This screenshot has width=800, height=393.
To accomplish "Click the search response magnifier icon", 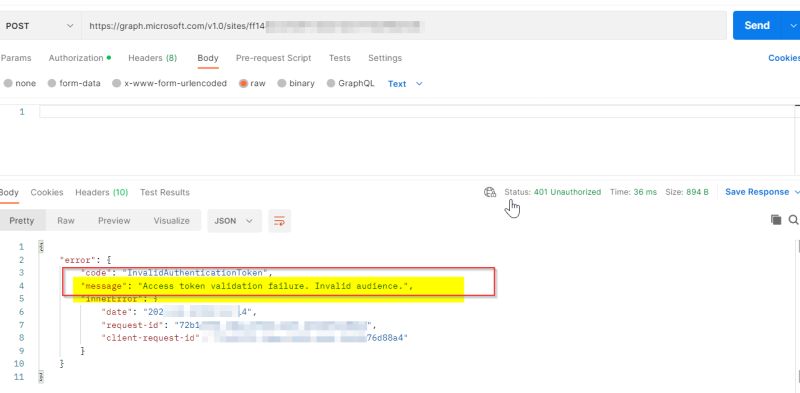I will 793,220.
